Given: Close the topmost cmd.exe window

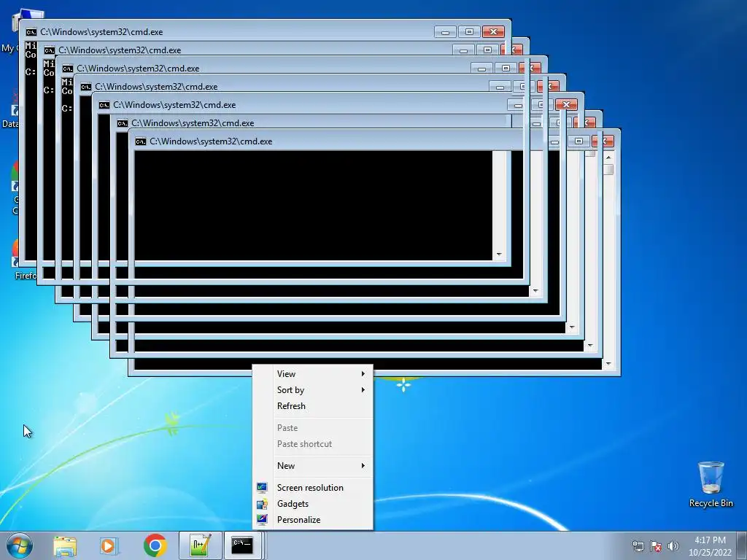Looking at the screenshot, I should (493, 32).
